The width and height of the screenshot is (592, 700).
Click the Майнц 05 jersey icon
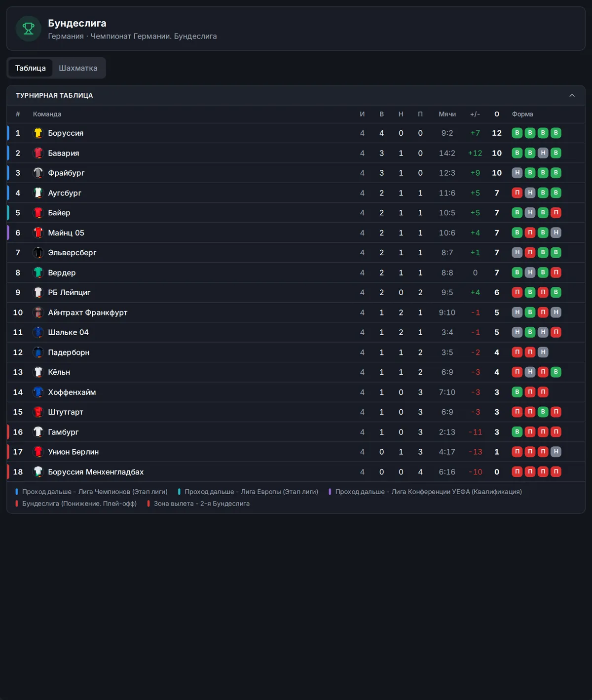coord(38,233)
